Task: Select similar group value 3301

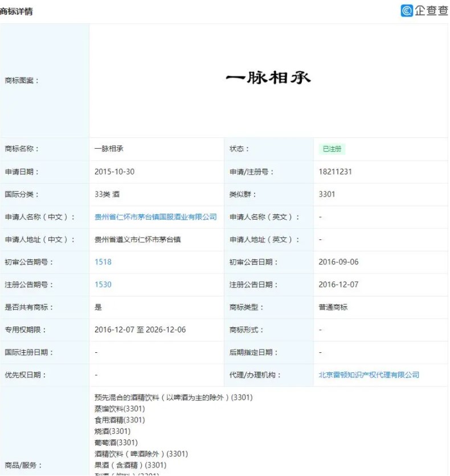Action: coord(327,194)
